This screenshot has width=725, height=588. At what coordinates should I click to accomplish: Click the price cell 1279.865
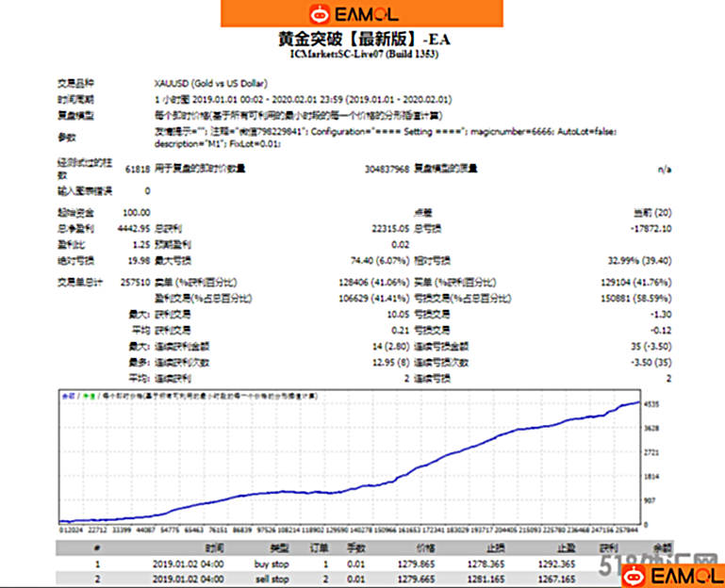click(x=416, y=564)
